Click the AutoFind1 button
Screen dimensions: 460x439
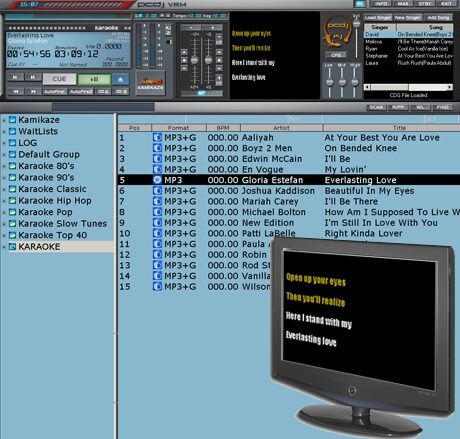pyautogui.click(x=55, y=91)
